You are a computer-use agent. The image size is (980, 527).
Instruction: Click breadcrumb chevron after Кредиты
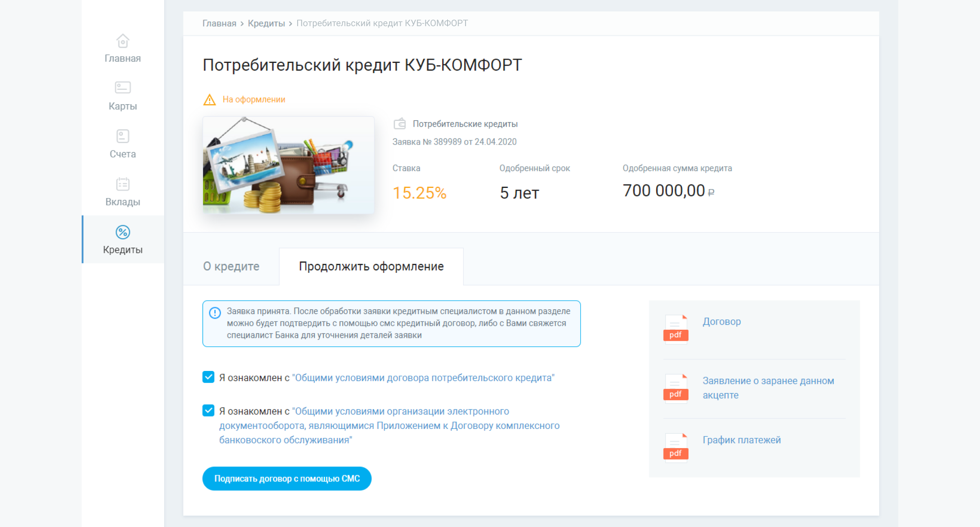tap(290, 24)
